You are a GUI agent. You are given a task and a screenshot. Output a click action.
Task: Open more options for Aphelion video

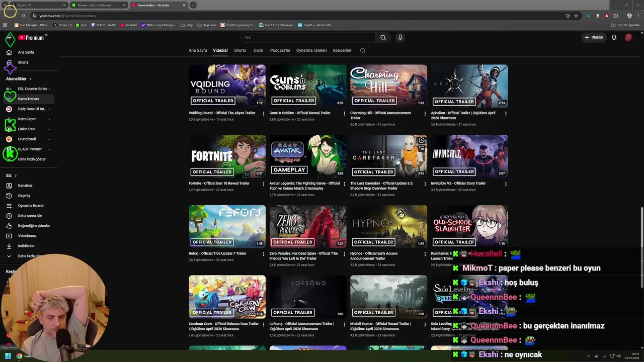[506, 114]
